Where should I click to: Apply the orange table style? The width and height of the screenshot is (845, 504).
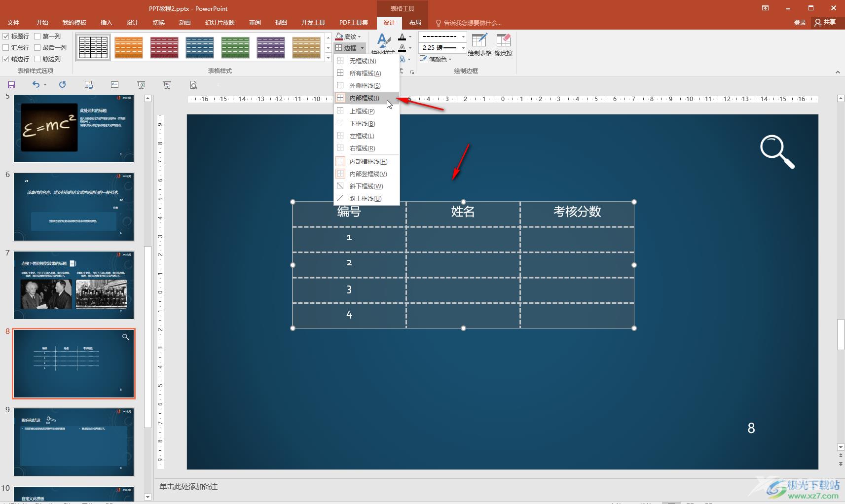[x=129, y=47]
